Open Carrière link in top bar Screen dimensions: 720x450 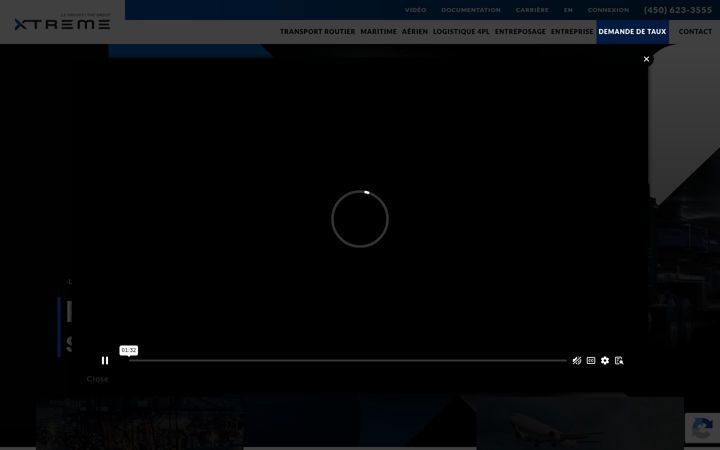(532, 10)
